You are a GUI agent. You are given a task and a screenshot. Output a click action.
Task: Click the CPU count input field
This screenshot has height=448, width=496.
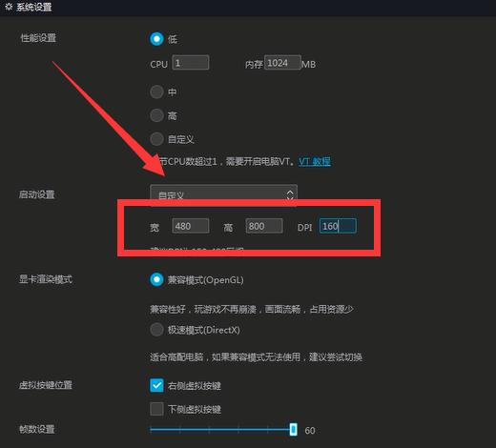tap(191, 63)
